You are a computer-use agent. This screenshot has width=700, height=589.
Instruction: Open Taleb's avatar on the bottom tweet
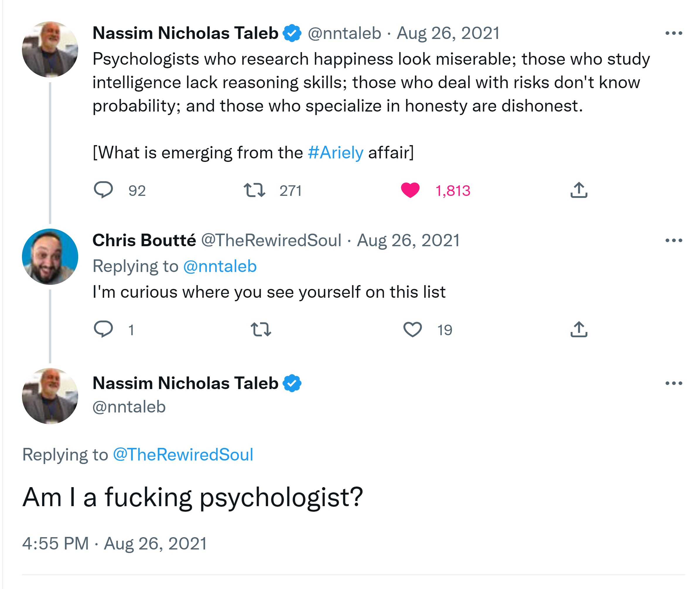[x=50, y=396]
